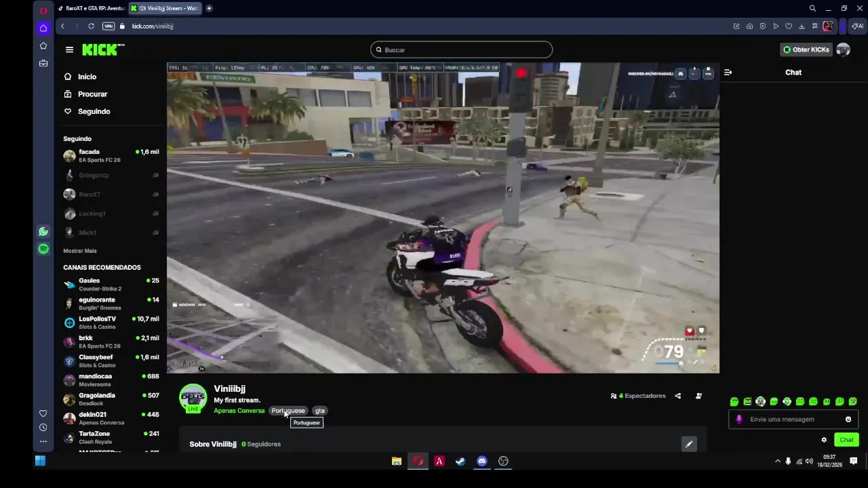Click the padlock site info icon

122,26
